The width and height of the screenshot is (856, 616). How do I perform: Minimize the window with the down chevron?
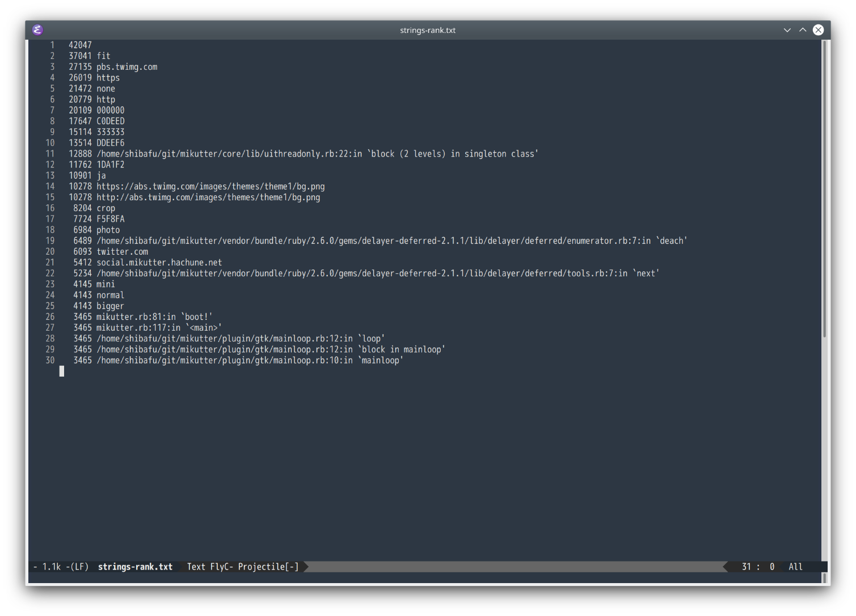pos(787,30)
